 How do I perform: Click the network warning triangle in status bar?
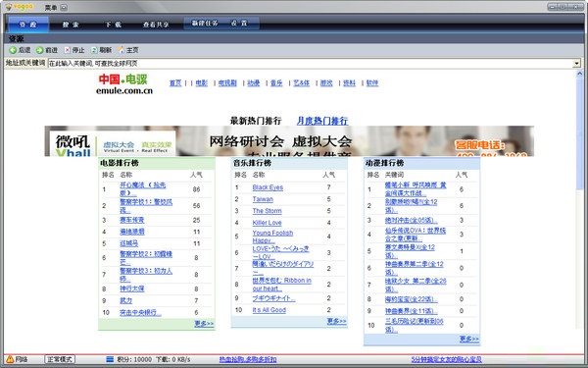click(x=10, y=359)
